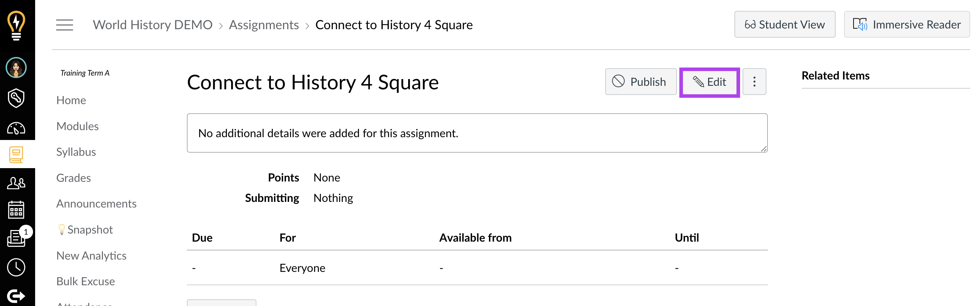This screenshot has height=306, width=980.
Task: Click the Student View button
Action: click(784, 24)
